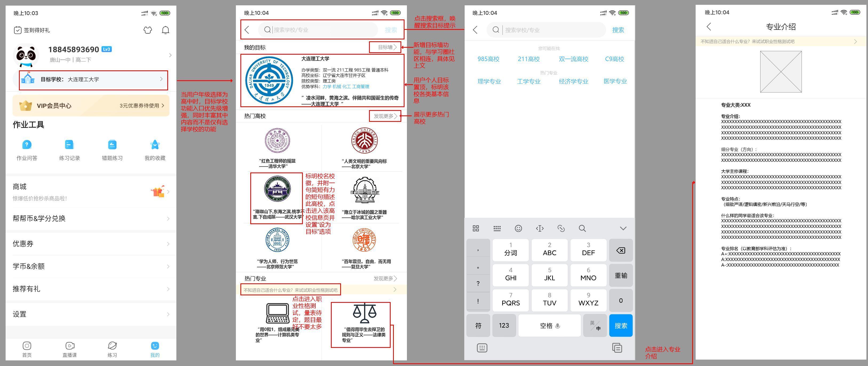Tap search field on target school screen
This screenshot has height=366, width=868.
[x=318, y=30]
